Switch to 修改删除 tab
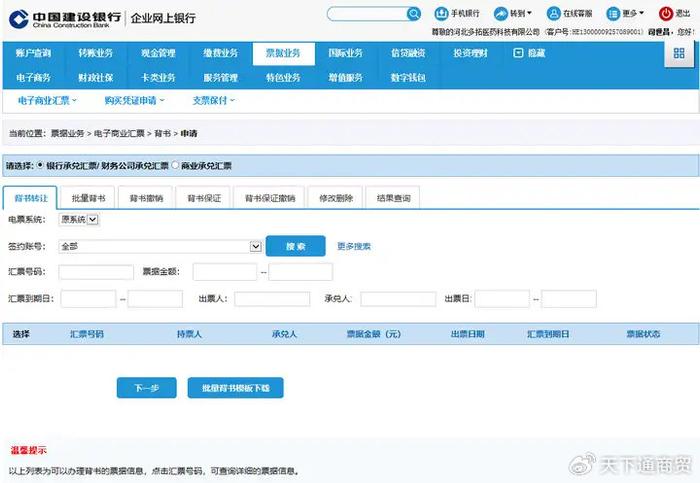 tap(336, 198)
